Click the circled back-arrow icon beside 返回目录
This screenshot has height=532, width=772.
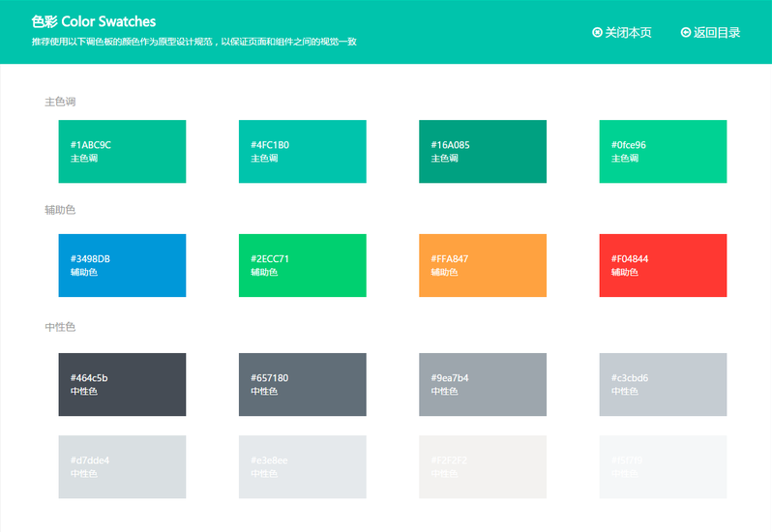(686, 33)
